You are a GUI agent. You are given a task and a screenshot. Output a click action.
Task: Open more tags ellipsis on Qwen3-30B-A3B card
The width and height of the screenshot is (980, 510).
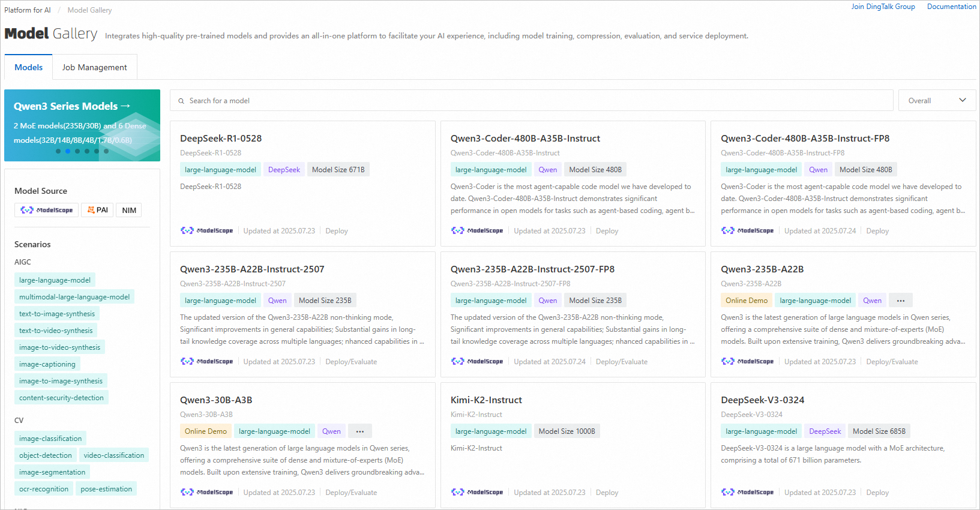(x=360, y=431)
